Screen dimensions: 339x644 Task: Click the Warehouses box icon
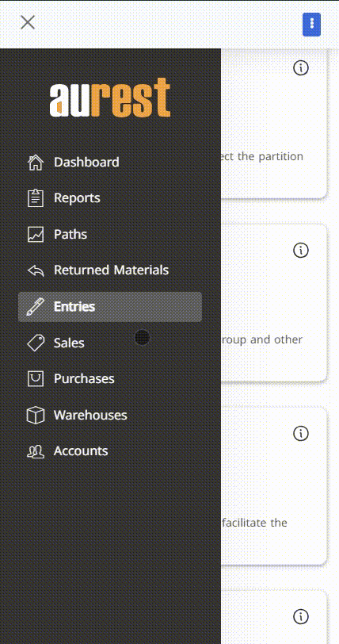(36, 415)
